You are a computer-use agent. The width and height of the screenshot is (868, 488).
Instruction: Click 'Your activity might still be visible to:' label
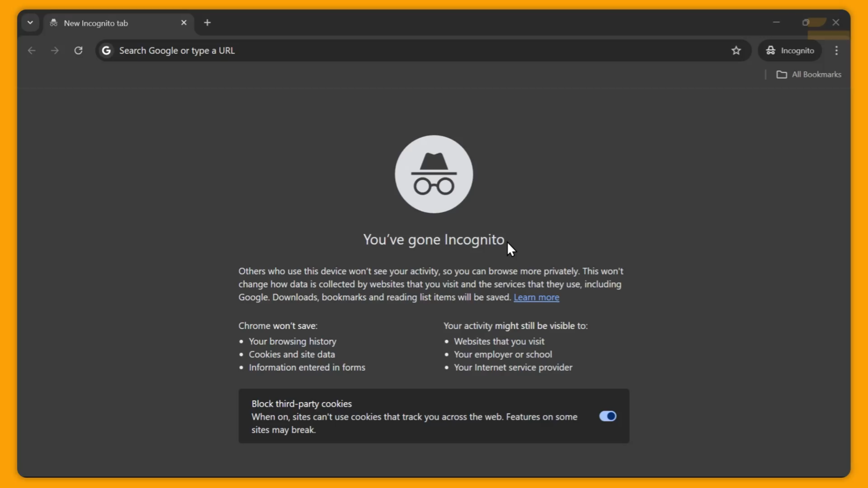(516, 326)
